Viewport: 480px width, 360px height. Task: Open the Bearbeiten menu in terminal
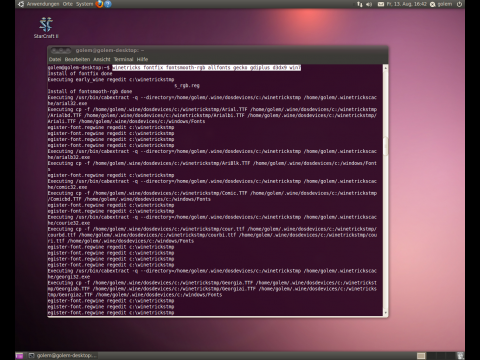[77, 59]
